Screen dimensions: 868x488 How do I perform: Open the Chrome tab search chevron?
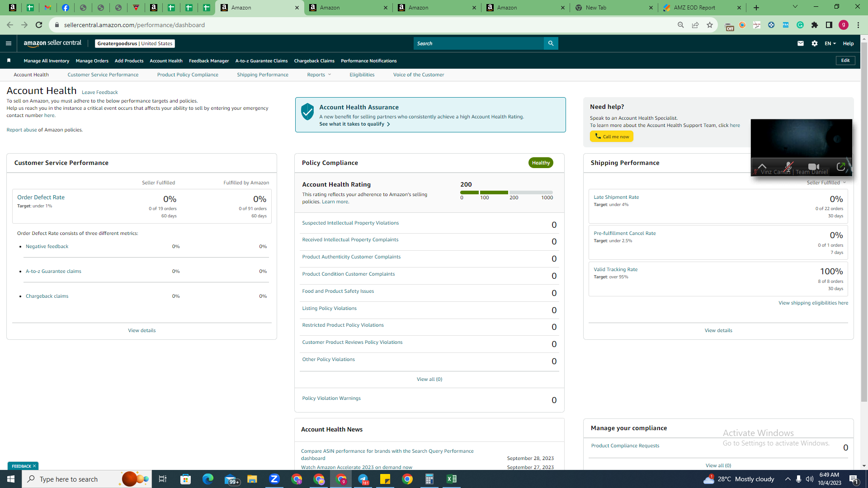tap(795, 7)
